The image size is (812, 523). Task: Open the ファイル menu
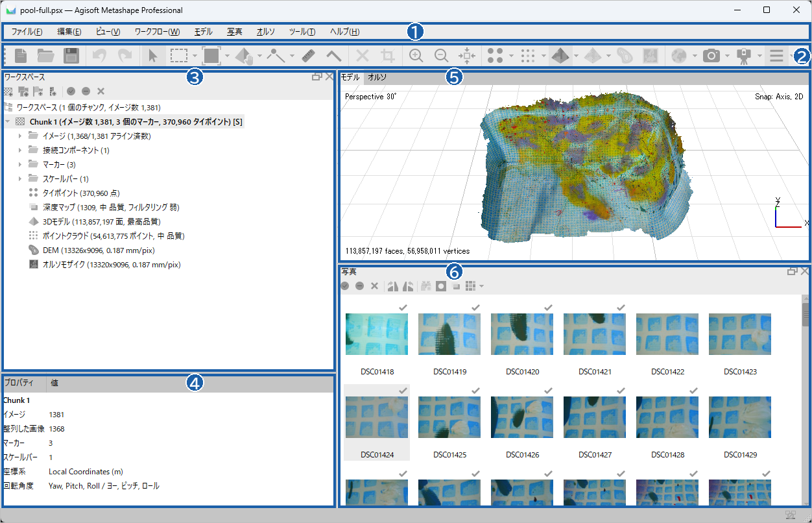pyautogui.click(x=27, y=31)
